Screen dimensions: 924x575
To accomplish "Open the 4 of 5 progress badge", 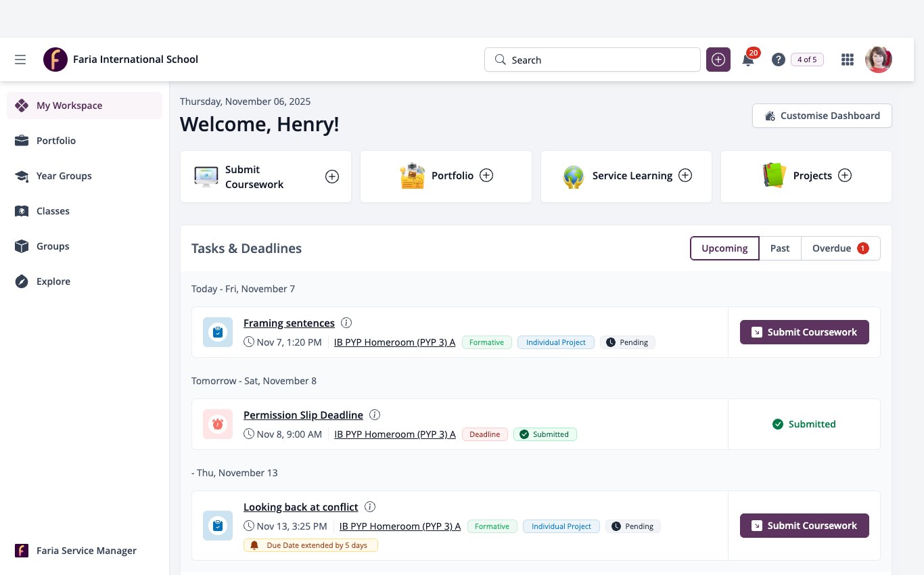I will click(x=807, y=60).
